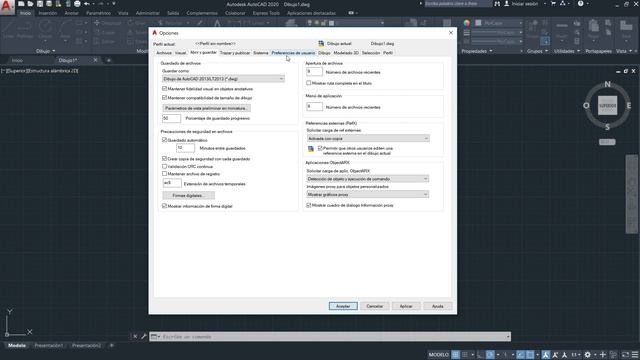Open Imágenes proxy para objetos personalizados dropdown
This screenshot has height=360, width=640.
click(x=367, y=195)
